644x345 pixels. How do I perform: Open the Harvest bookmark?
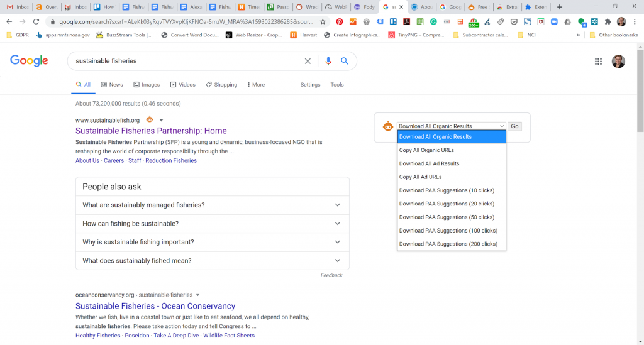[304, 35]
